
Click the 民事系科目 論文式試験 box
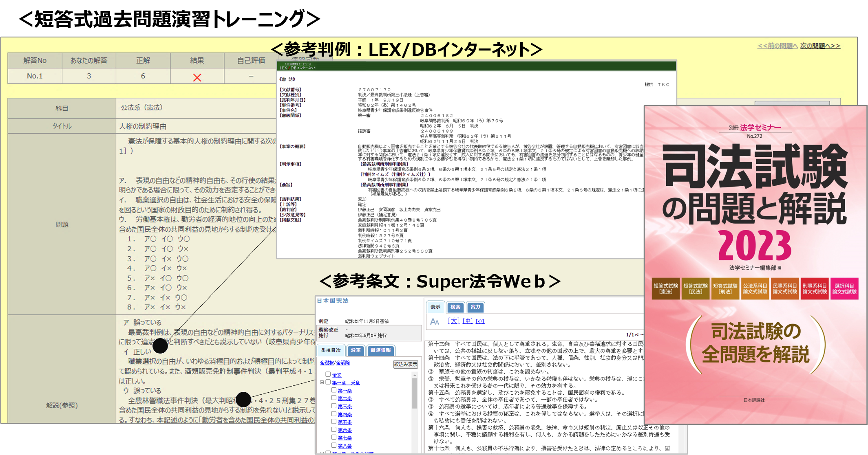pos(785,288)
